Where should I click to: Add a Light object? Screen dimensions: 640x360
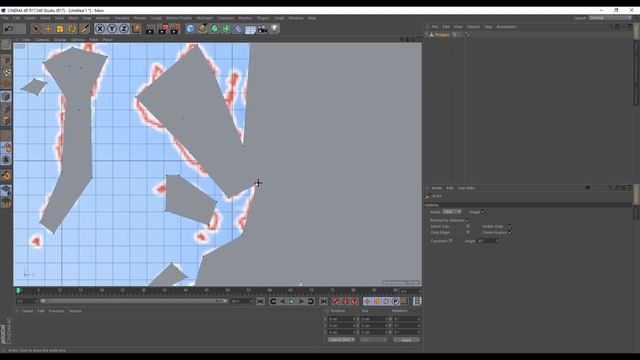coord(275,29)
